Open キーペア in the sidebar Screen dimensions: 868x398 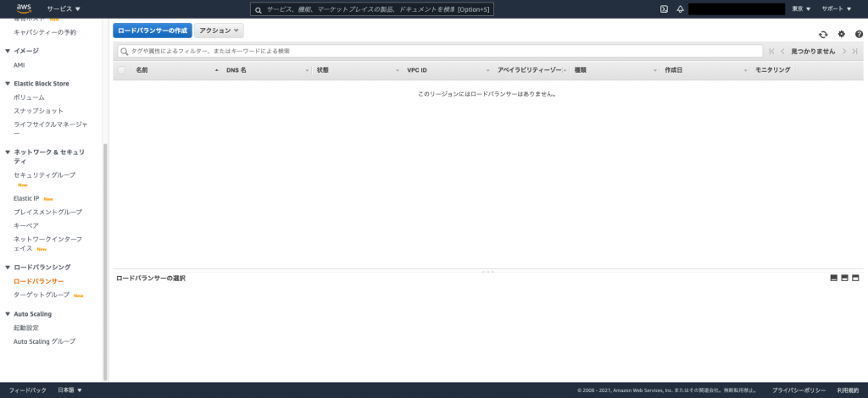[x=26, y=225]
